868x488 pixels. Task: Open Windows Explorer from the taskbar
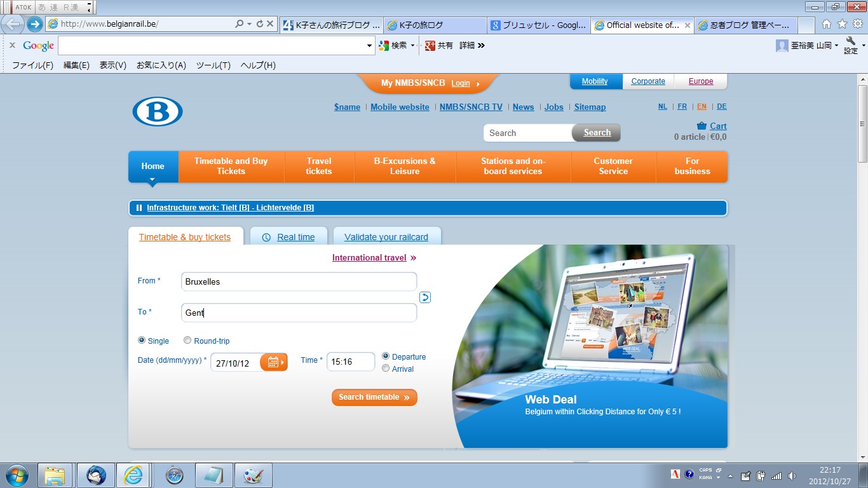55,475
